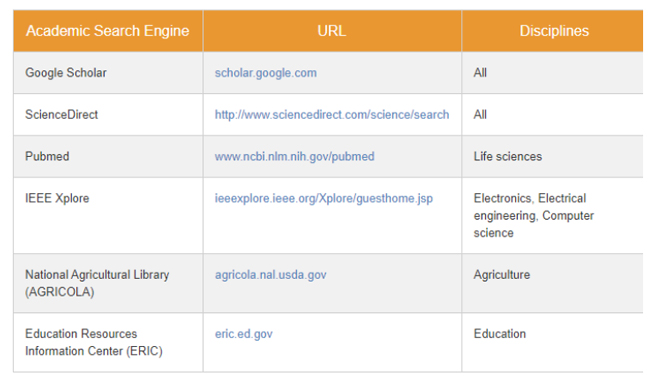
Task: Select the Google Scholar name cell
Action: (x=108, y=73)
